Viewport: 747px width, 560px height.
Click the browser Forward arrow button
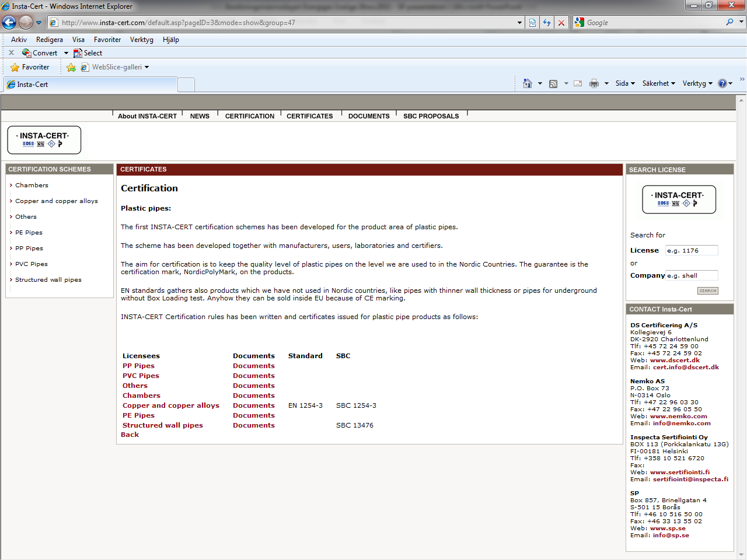pos(26,22)
